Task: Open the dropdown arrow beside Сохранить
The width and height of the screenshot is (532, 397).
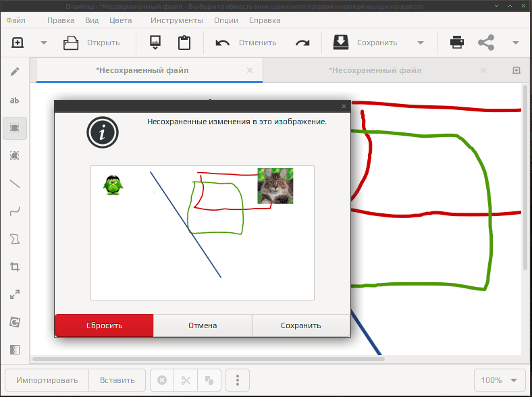Action: (421, 43)
